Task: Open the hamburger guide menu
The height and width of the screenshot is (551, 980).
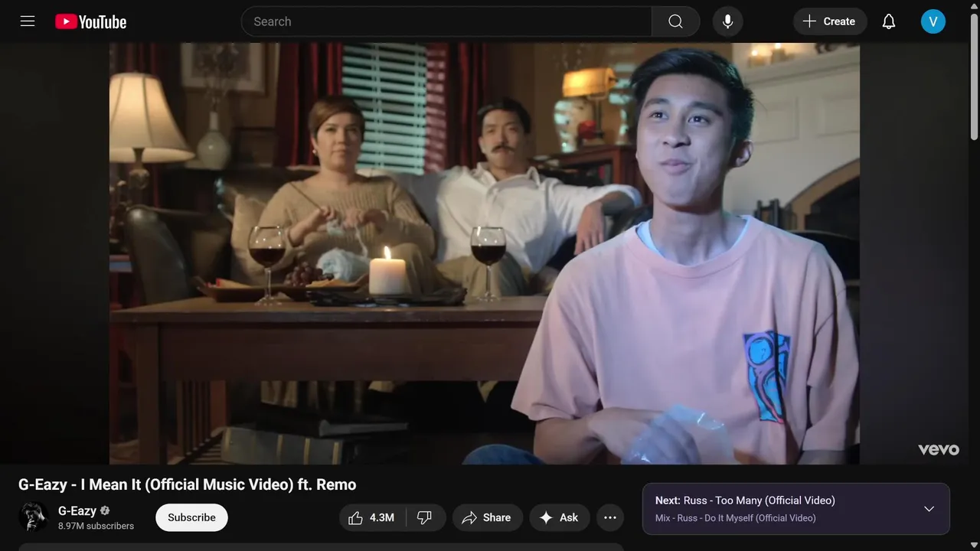Action: [x=28, y=21]
